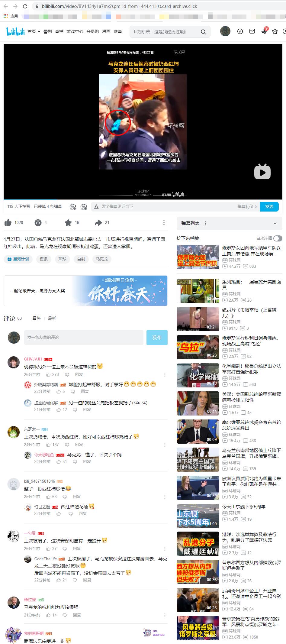Add video to favorites with star icon
286x644 pixels.
coord(68,223)
